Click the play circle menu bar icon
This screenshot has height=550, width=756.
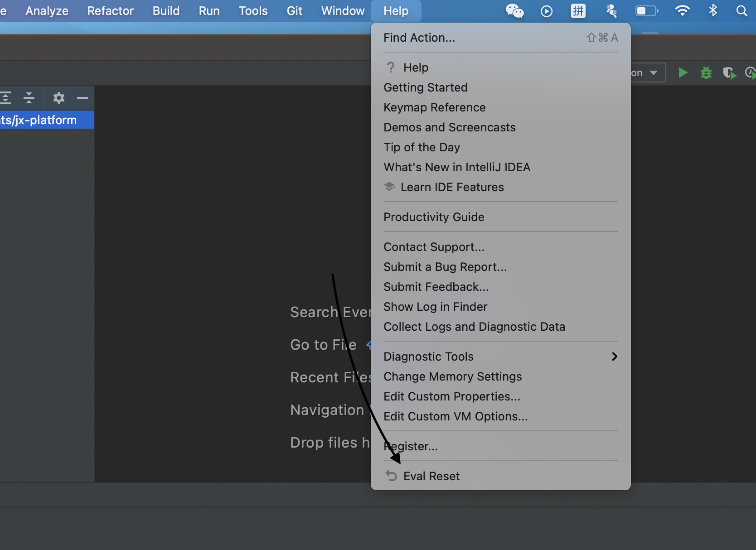pos(547,11)
